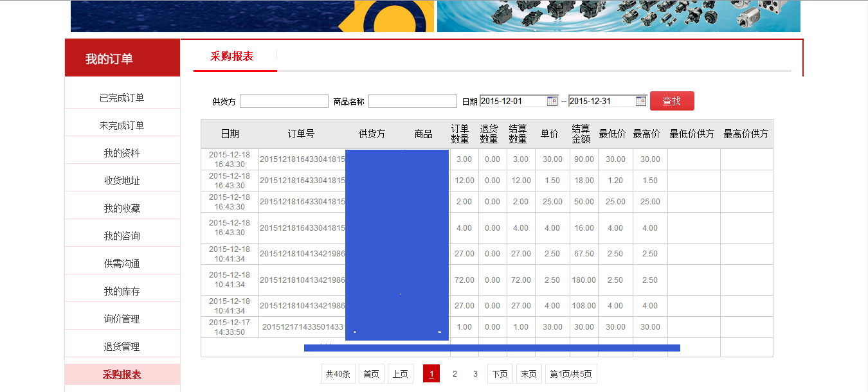The height and width of the screenshot is (392, 868).
Task: Open 我的库存 inventory page
Action: click(x=122, y=292)
